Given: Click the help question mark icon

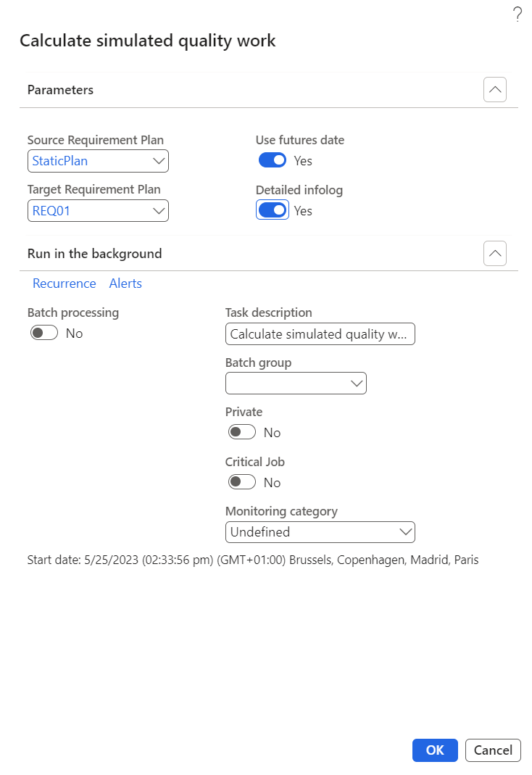Looking at the screenshot, I should (x=518, y=14).
